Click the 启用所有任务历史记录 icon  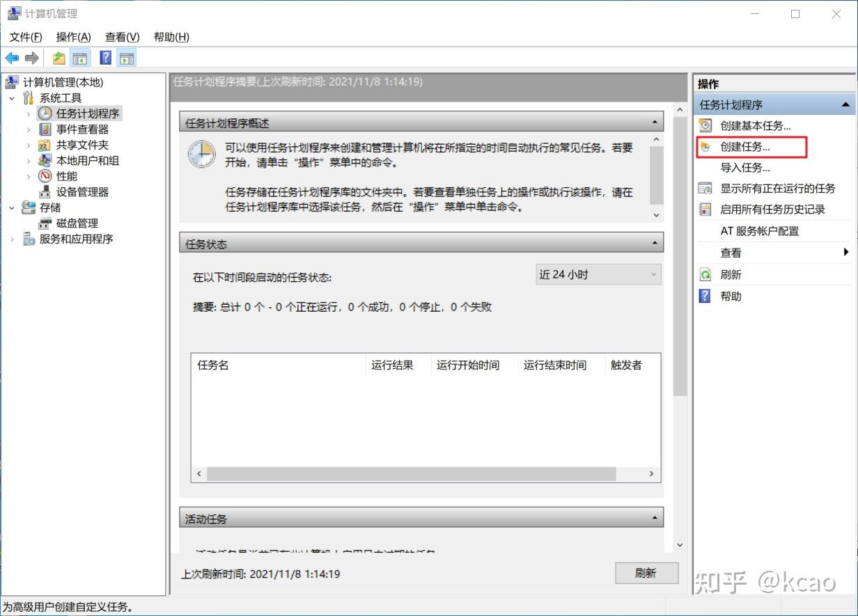click(x=706, y=210)
